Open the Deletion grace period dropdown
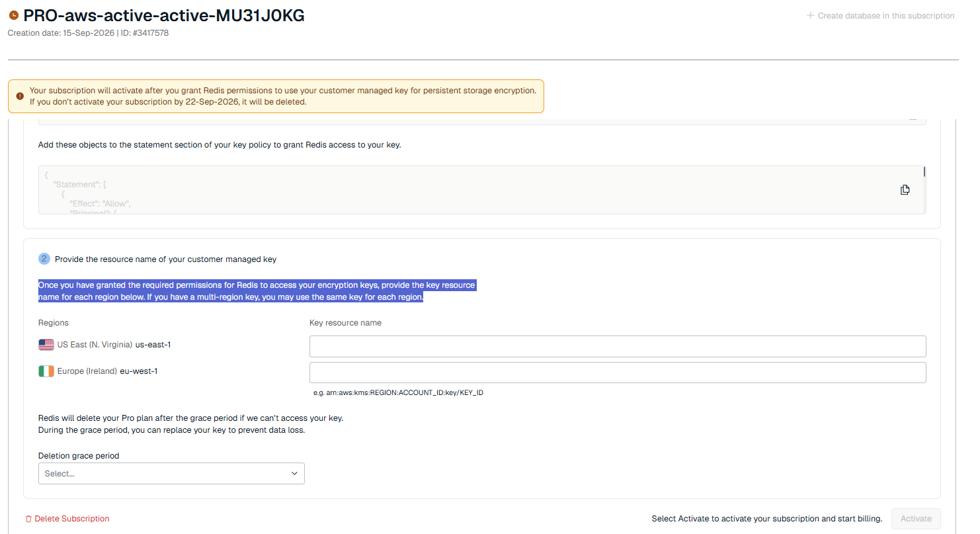This screenshot has height=534, width=980. pyautogui.click(x=171, y=474)
